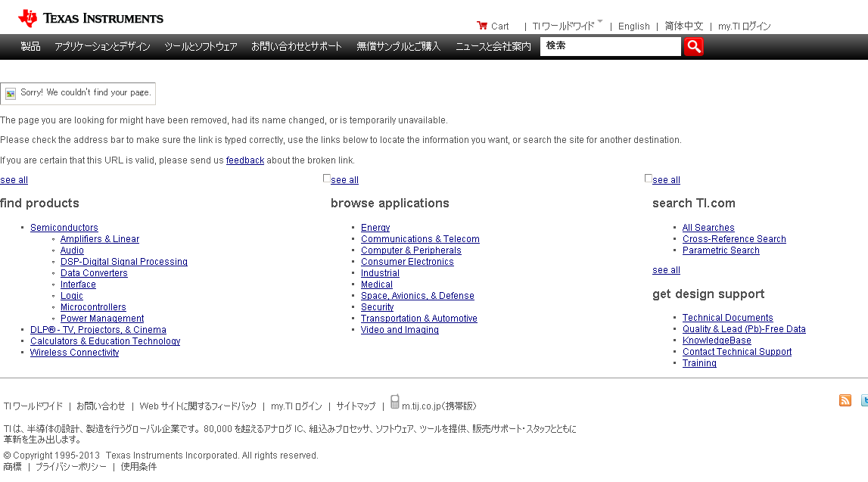Toggle checkbox beside browse applications see all
The height and width of the screenshot is (482, 868).
(x=327, y=178)
